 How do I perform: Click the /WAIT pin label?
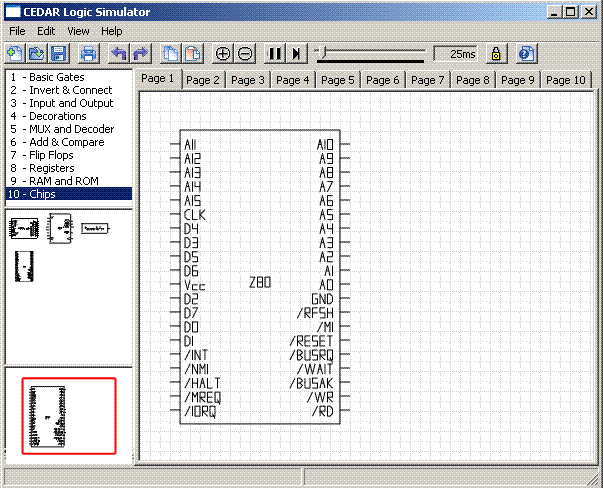pyautogui.click(x=315, y=369)
